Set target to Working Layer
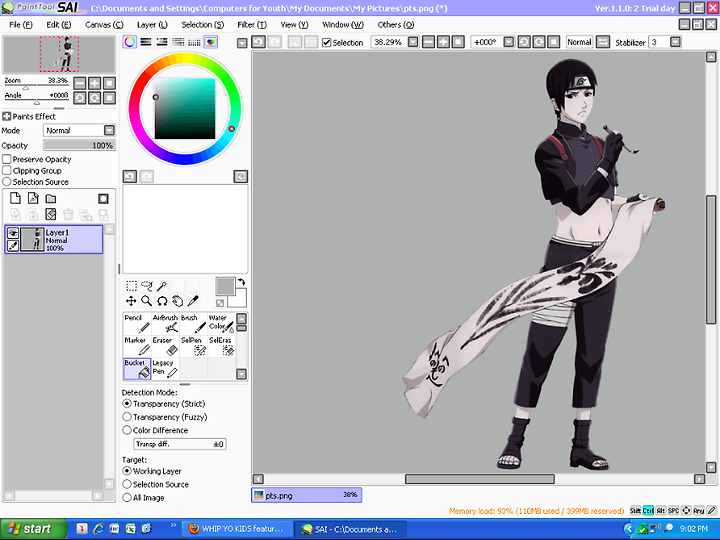Screen dimensions: 720x540 coord(127,471)
